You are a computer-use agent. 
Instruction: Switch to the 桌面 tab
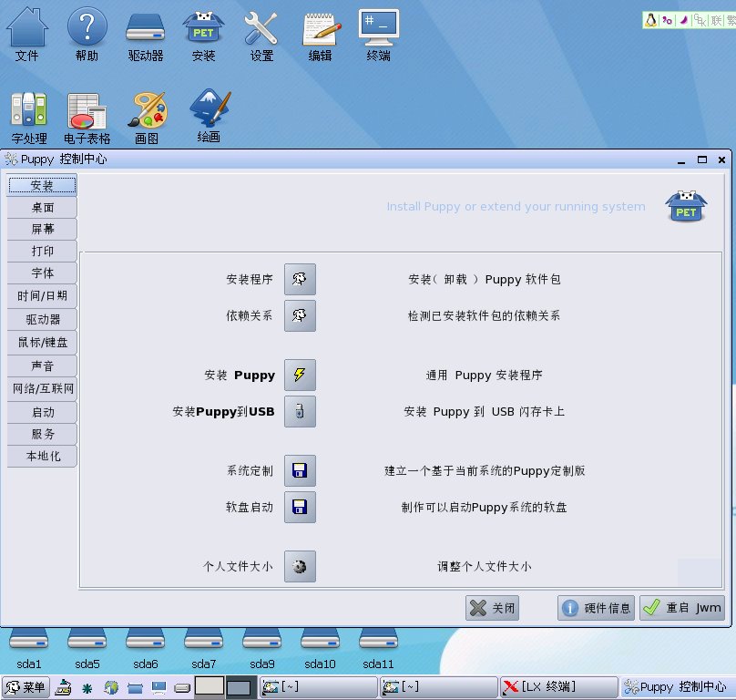pos(42,207)
